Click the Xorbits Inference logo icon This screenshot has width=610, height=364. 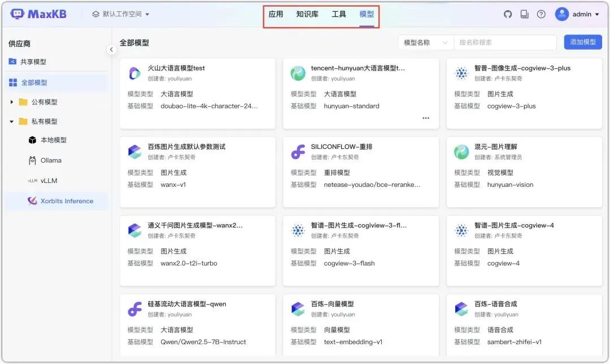click(32, 201)
